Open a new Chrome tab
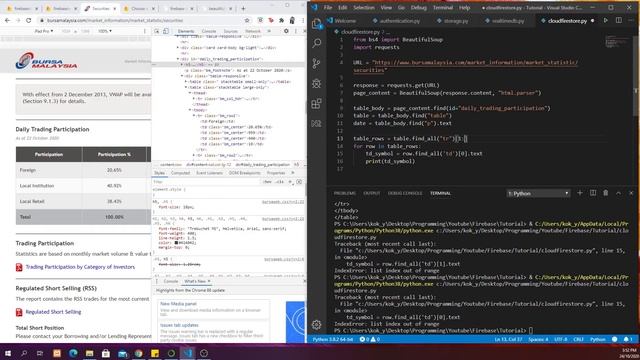 tap(243, 8)
